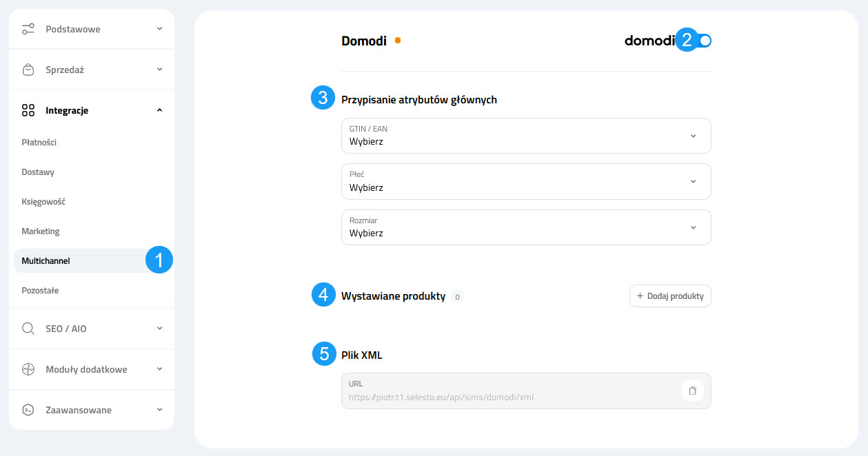
Task: Click the Moduły dodatkowe icon
Action: (28, 369)
